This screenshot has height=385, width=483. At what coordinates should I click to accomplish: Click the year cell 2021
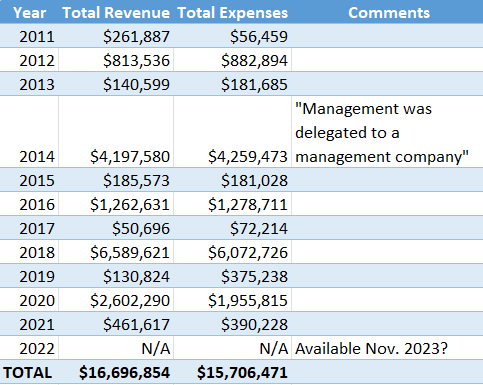coord(29,324)
